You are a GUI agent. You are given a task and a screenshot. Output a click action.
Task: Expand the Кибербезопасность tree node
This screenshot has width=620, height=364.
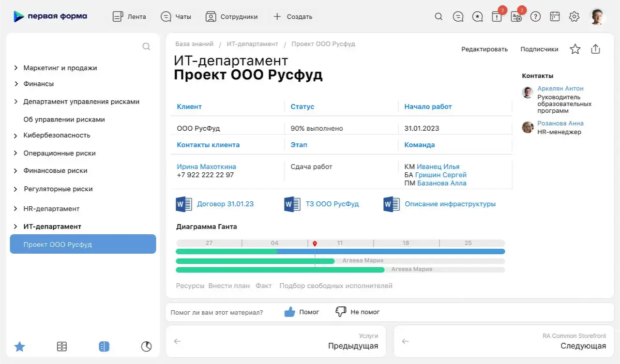(16, 136)
